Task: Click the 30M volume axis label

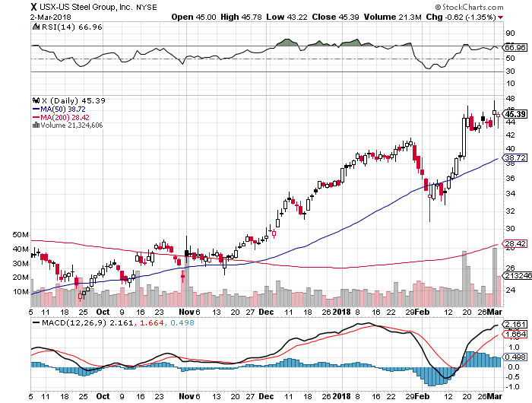Action: pyautogui.click(x=21, y=264)
